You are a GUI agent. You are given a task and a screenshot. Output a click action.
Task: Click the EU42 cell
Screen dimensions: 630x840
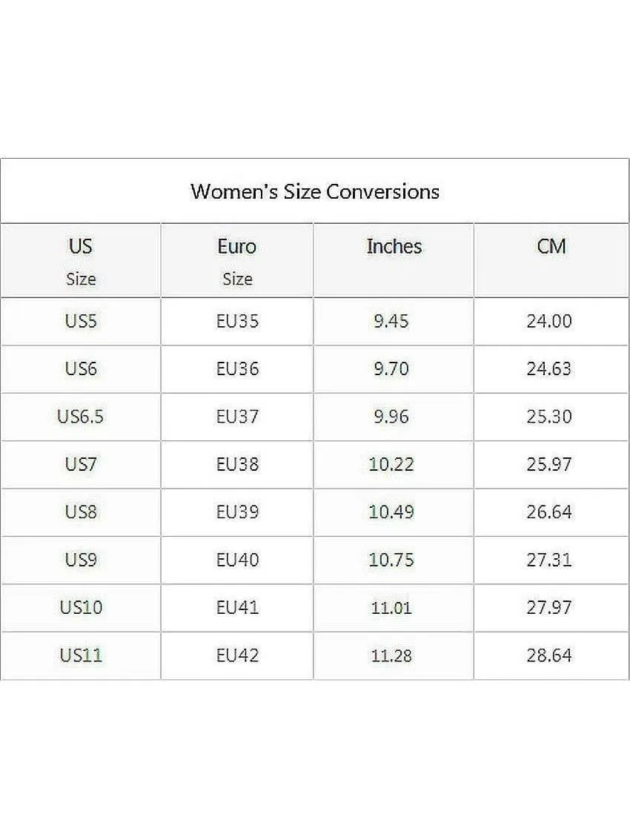click(x=237, y=655)
